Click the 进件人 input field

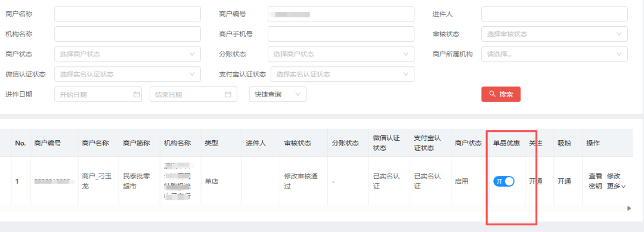coord(555,14)
